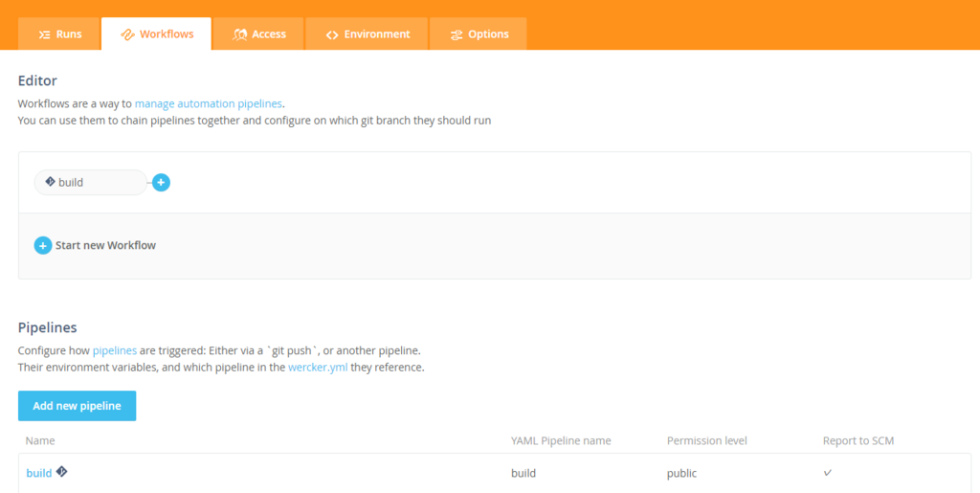
Task: Click the Editor section heading
Action: tap(37, 80)
